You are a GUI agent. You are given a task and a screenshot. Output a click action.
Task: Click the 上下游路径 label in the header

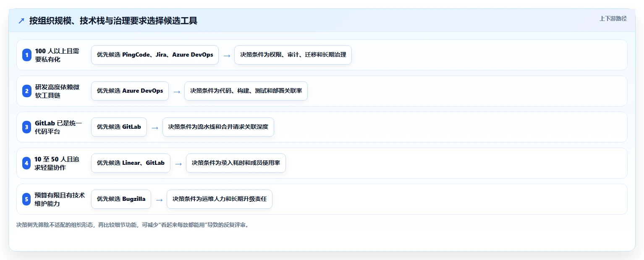[x=613, y=18]
